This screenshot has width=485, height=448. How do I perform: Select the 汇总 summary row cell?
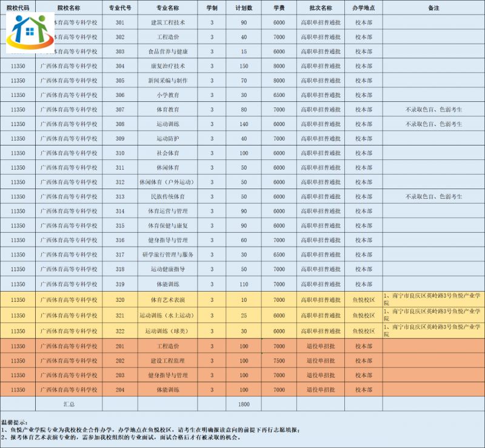(69, 403)
